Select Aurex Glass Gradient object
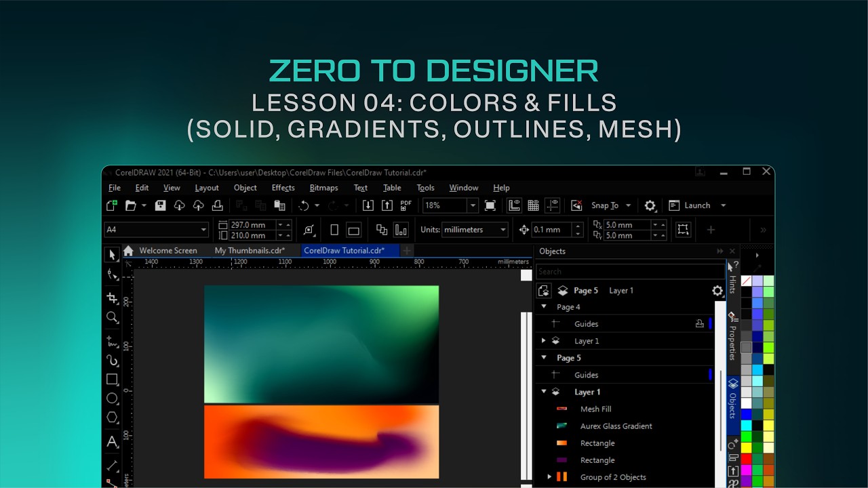Image resolution: width=868 pixels, height=488 pixels. (616, 426)
